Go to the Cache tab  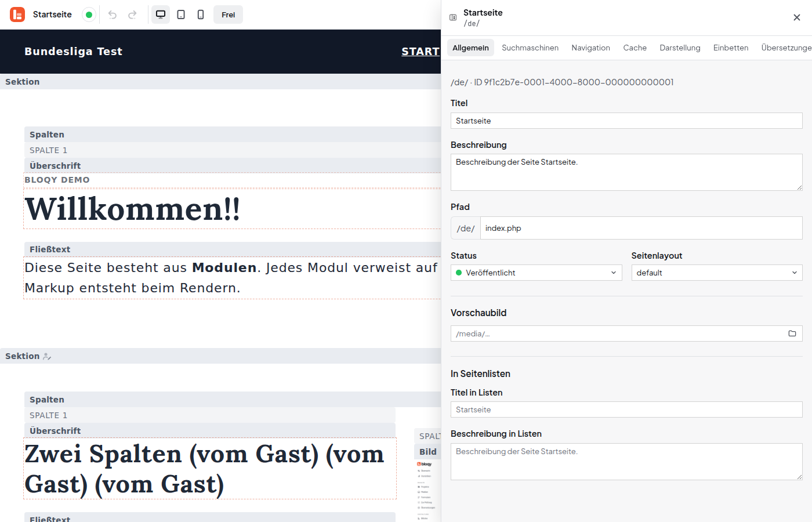coord(635,48)
